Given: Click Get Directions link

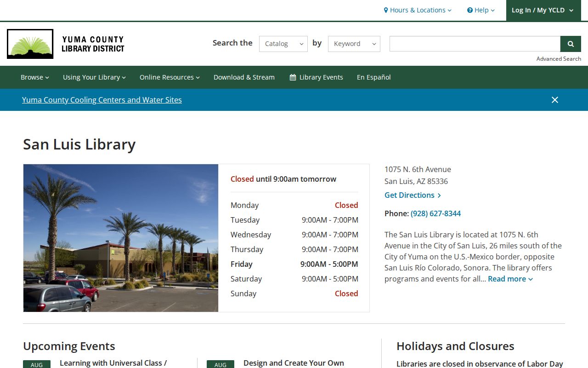Looking at the screenshot, I should tap(413, 195).
